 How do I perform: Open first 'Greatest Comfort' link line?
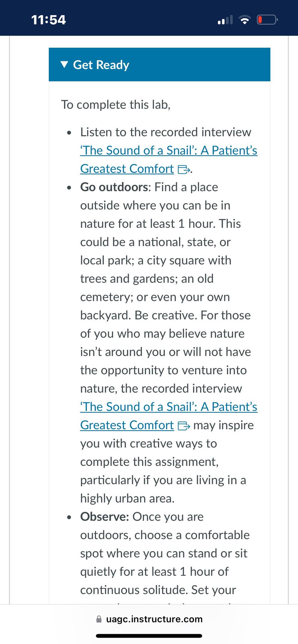click(x=127, y=169)
